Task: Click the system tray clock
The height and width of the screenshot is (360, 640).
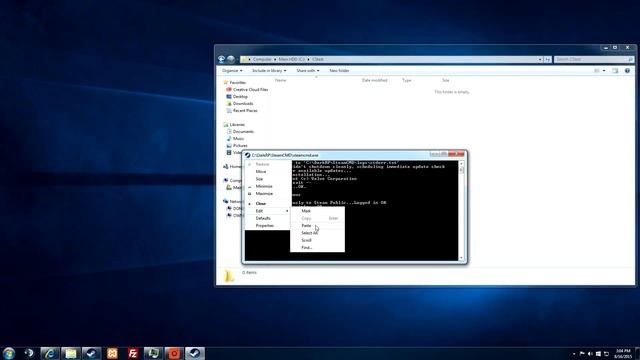Action: pos(623,353)
